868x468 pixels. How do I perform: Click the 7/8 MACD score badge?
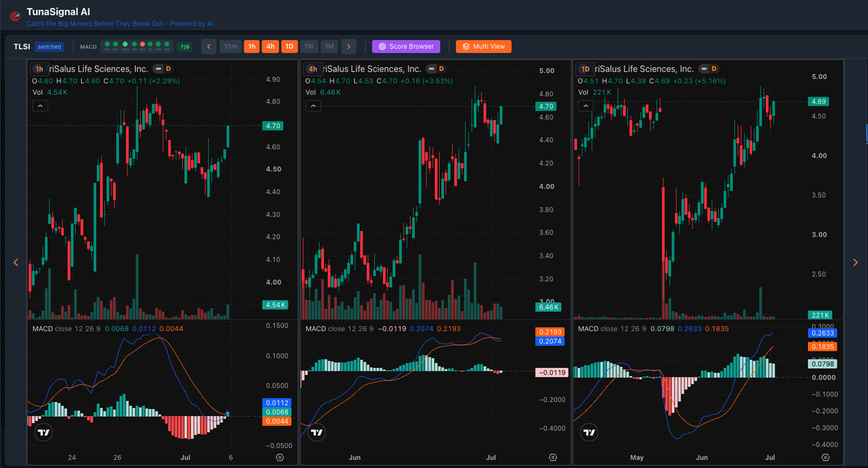[184, 46]
